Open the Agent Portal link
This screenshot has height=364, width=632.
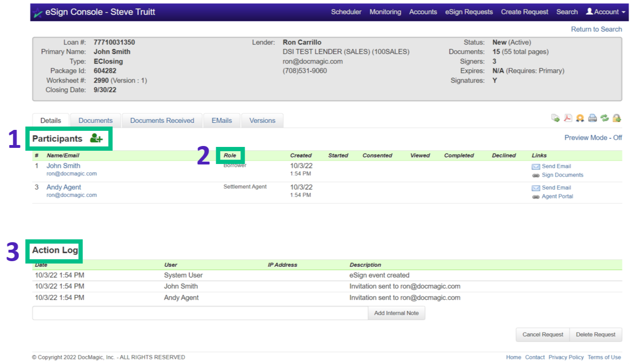(x=557, y=196)
